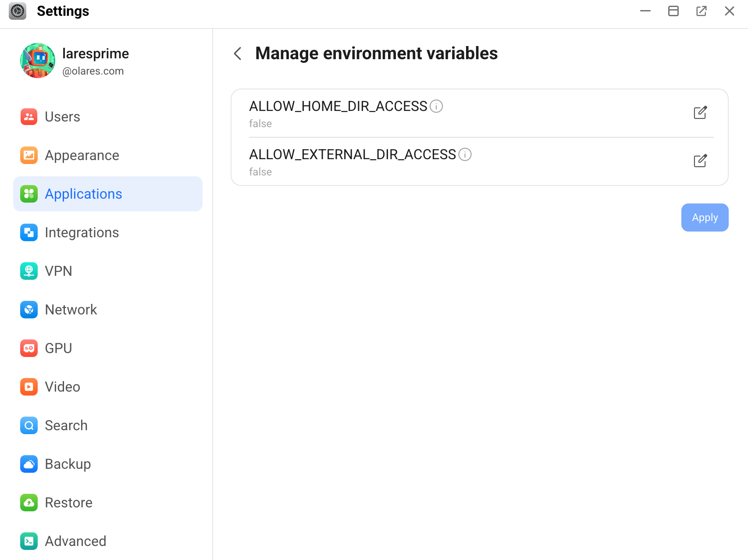
Task: Select the Video settings icon
Action: pyautogui.click(x=28, y=387)
